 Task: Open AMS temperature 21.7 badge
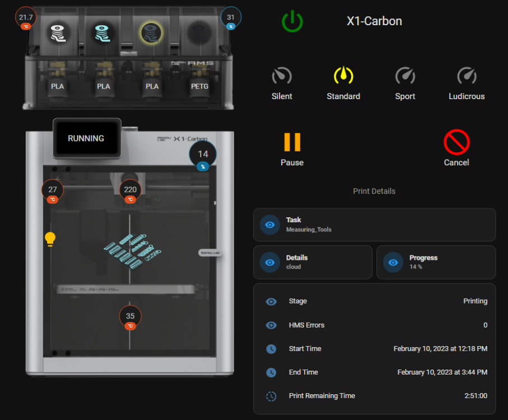pyautogui.click(x=26, y=18)
